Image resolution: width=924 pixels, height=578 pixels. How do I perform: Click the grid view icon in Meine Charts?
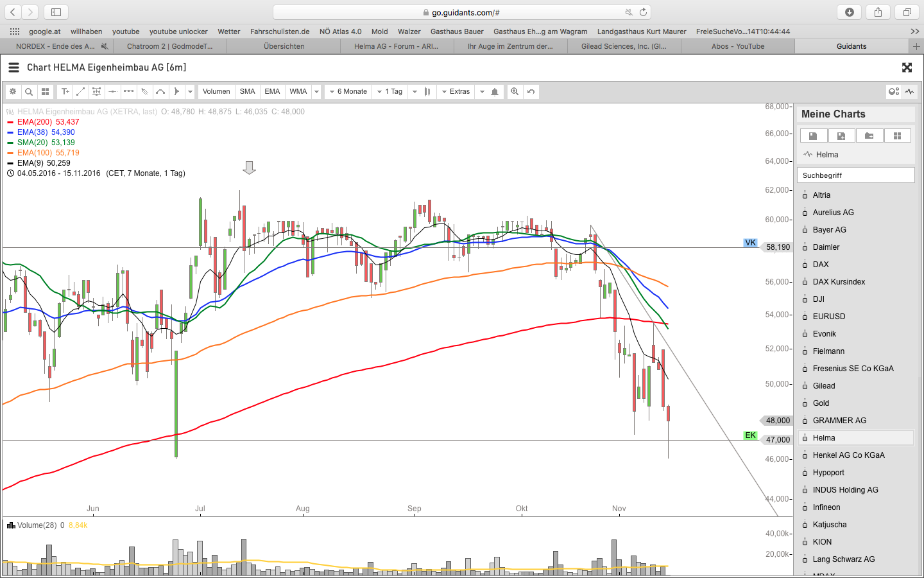click(x=898, y=136)
